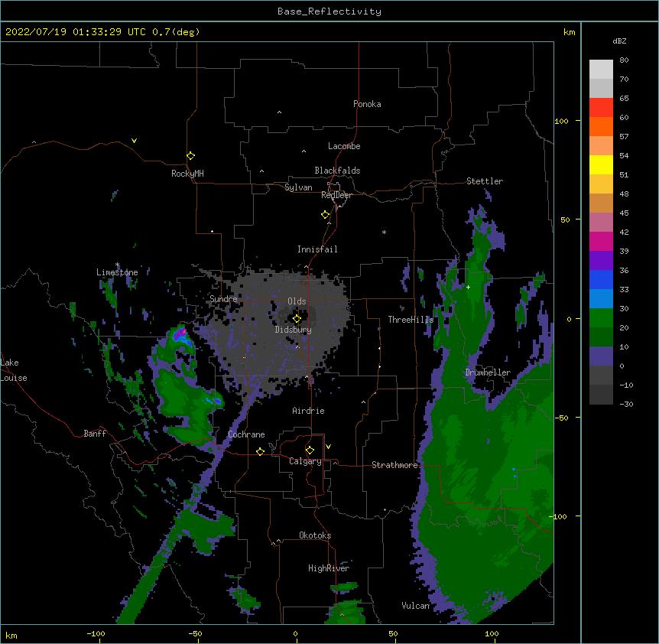Click the Drumheller label
659x644 pixels.
click(488, 372)
